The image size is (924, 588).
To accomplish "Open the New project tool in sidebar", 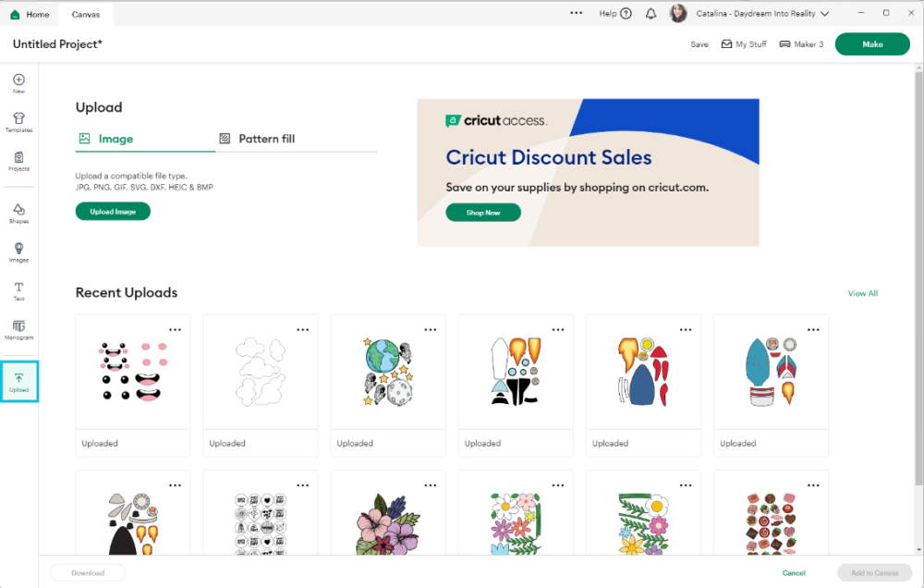I will point(18,83).
